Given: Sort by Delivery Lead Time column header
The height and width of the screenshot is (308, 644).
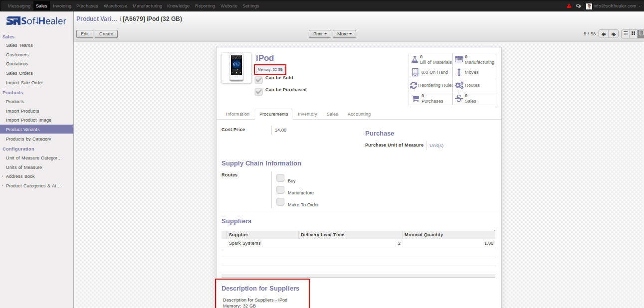Looking at the screenshot, I should (x=351, y=235).
